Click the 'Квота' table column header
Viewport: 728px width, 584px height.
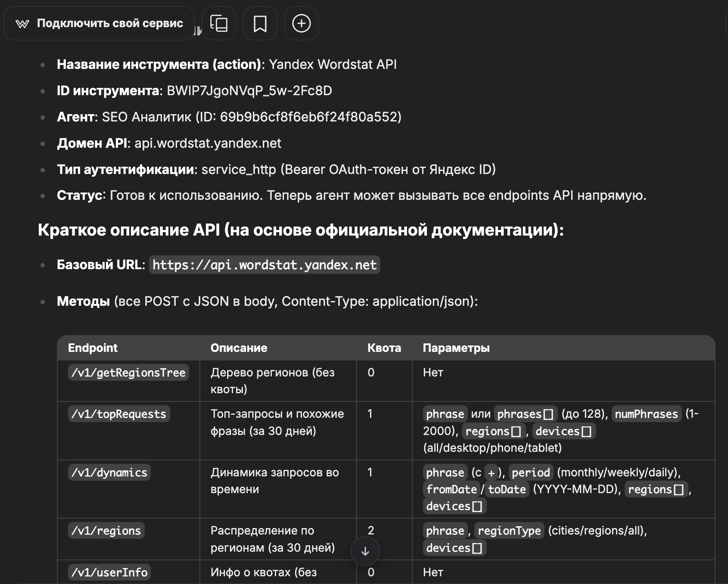384,348
